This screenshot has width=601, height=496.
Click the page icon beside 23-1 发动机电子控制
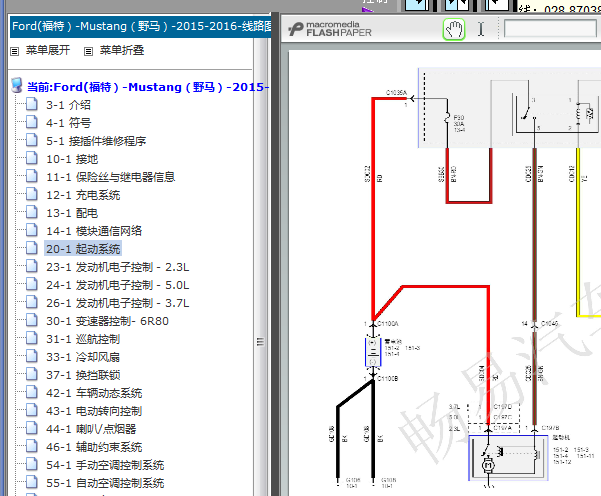coord(32,266)
